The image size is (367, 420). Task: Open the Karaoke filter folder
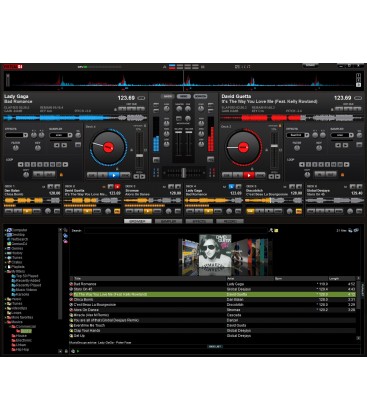click(x=20, y=295)
